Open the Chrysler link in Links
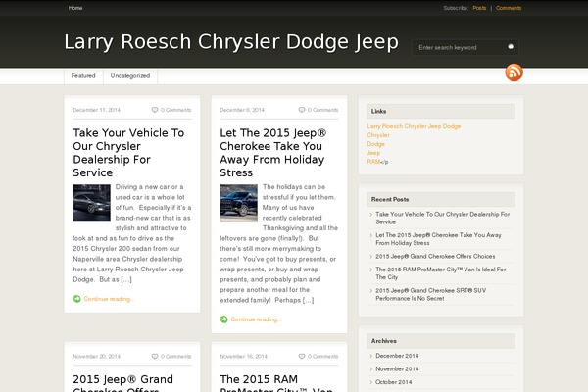Screen dimensions: 588x392 [x=378, y=135]
